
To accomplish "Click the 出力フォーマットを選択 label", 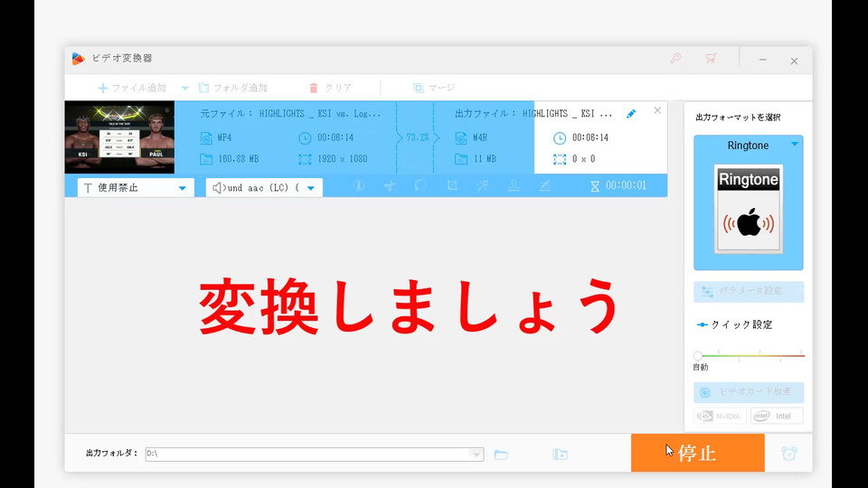I will (x=738, y=117).
